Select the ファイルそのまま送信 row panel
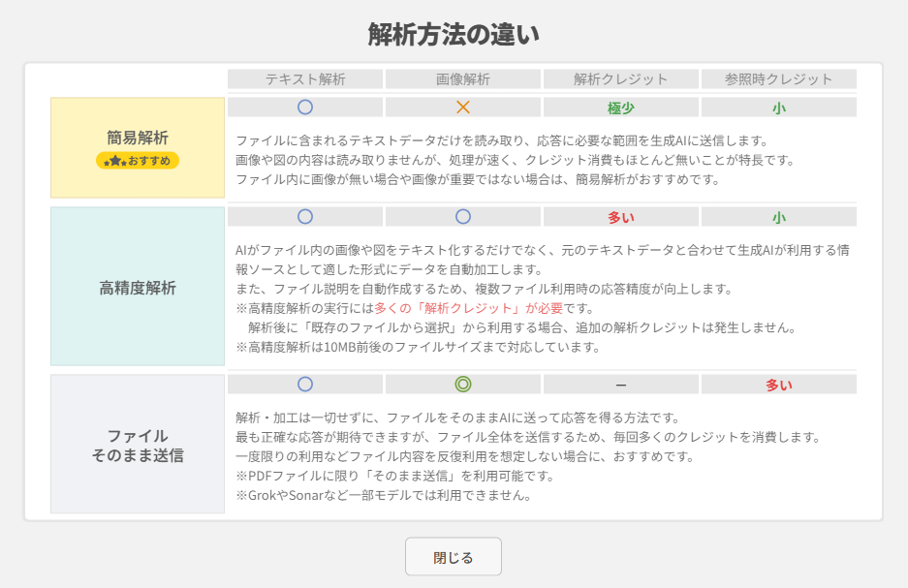Viewport: 908px width, 588px height. (137, 446)
